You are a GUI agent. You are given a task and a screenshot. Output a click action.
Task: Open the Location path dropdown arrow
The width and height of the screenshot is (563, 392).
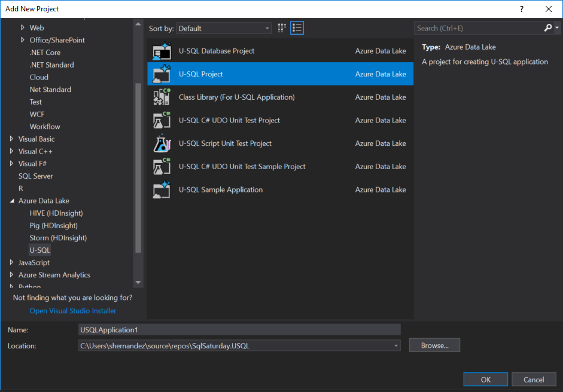click(x=395, y=345)
